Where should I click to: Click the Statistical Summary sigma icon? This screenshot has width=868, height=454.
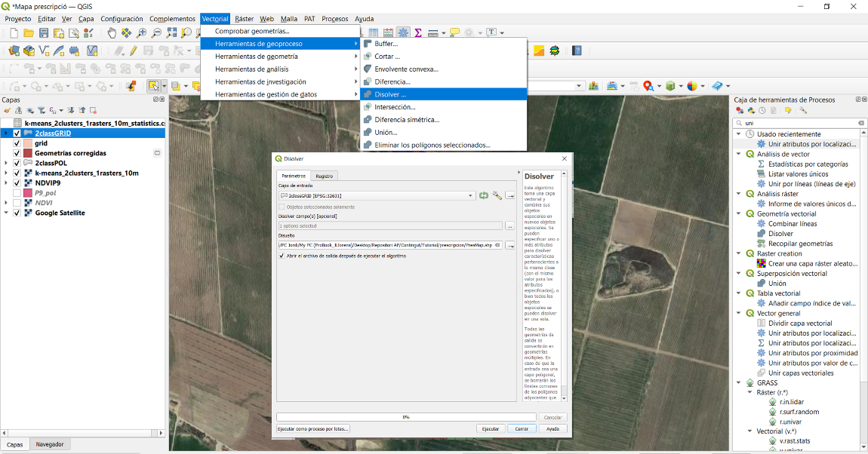click(x=418, y=33)
